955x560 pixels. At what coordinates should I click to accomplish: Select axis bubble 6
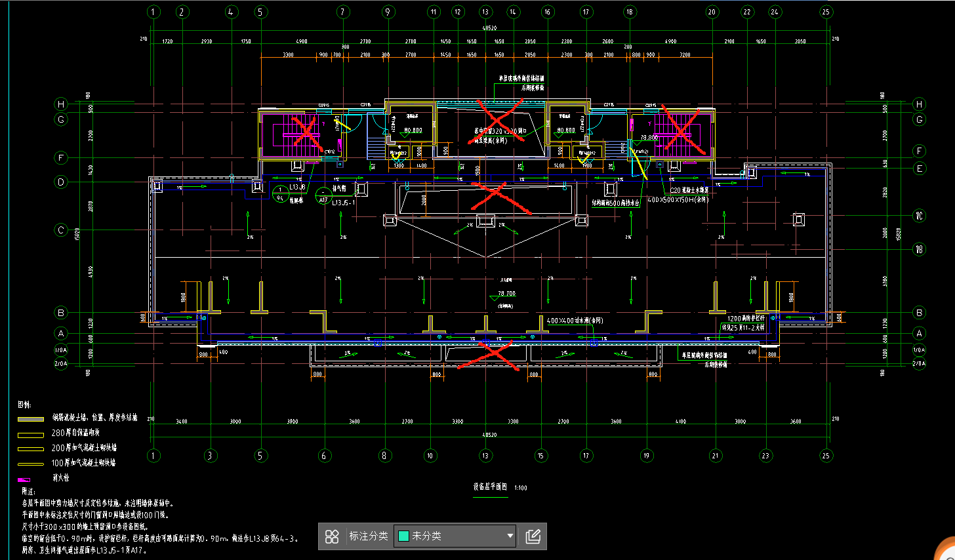point(324,456)
